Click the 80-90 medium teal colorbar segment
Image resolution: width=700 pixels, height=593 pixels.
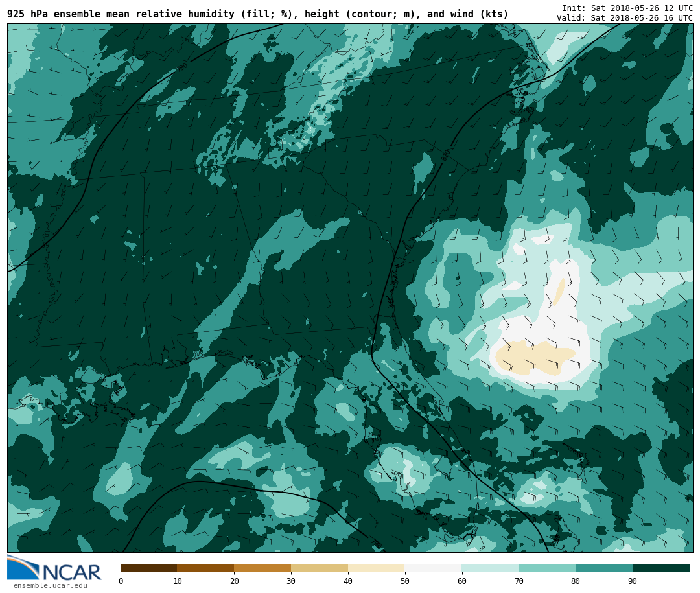[604, 568]
